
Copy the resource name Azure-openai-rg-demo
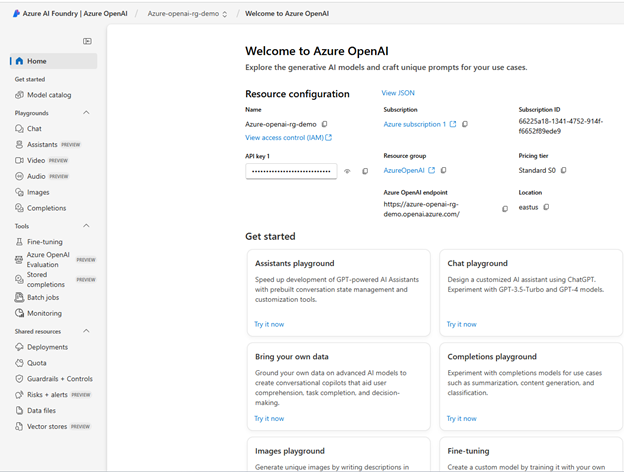324,124
